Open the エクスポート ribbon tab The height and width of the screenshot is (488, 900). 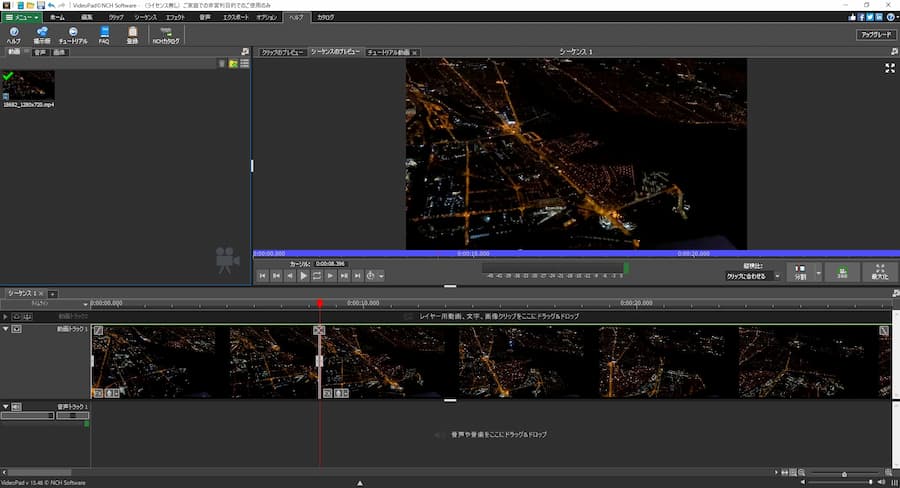pos(236,18)
